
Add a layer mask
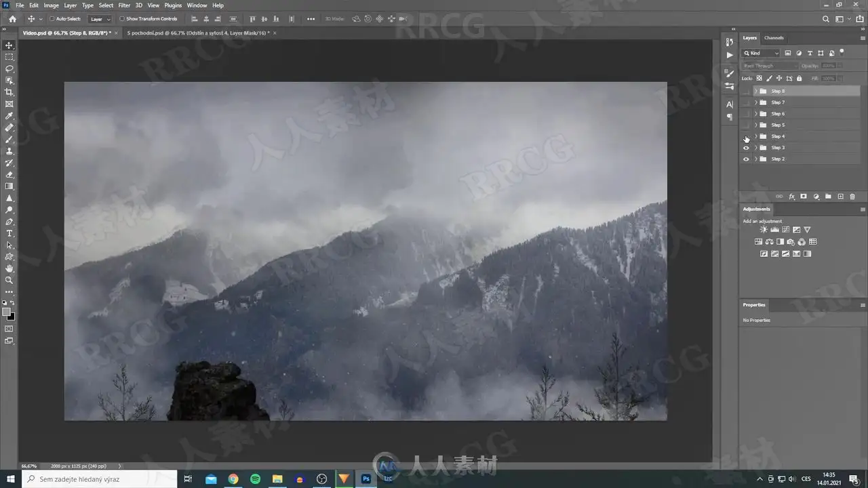point(804,197)
